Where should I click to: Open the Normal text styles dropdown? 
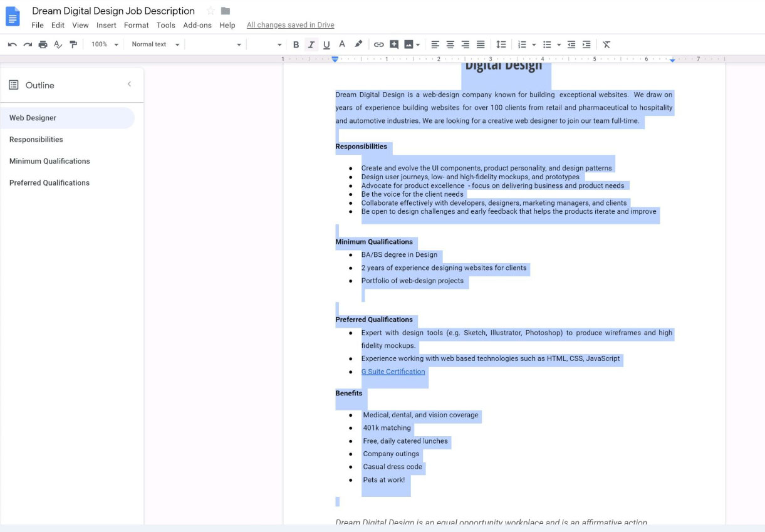pos(155,44)
